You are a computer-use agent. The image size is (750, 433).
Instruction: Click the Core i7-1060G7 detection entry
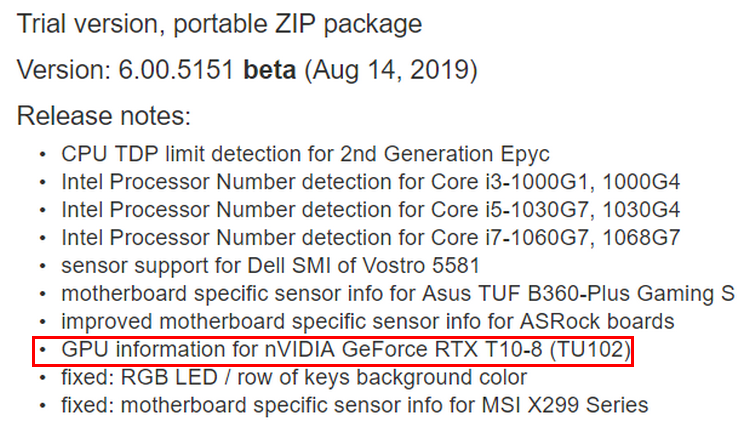click(x=371, y=237)
